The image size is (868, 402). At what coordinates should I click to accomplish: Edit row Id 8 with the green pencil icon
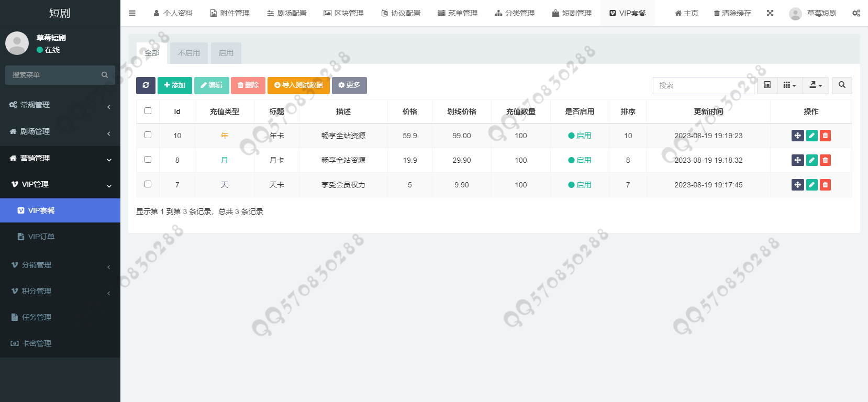coord(812,160)
